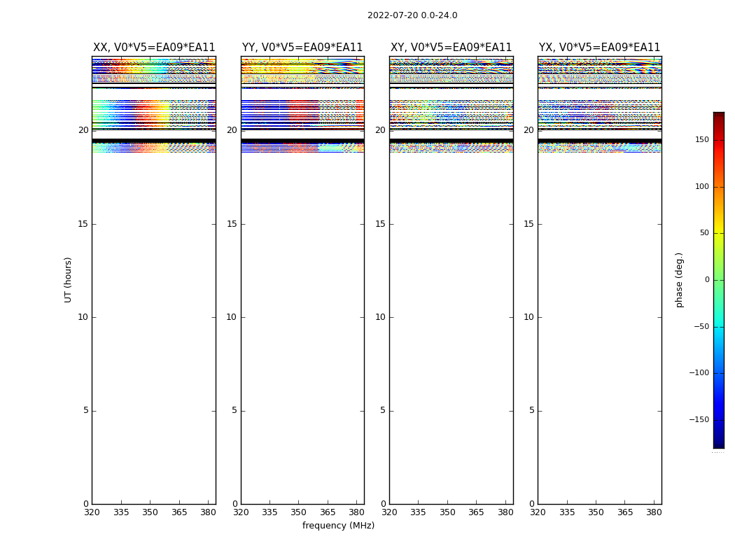Click the 5 tick label of YX panel
Image resolution: width=735 pixels, height=560 pixels.
(x=531, y=410)
